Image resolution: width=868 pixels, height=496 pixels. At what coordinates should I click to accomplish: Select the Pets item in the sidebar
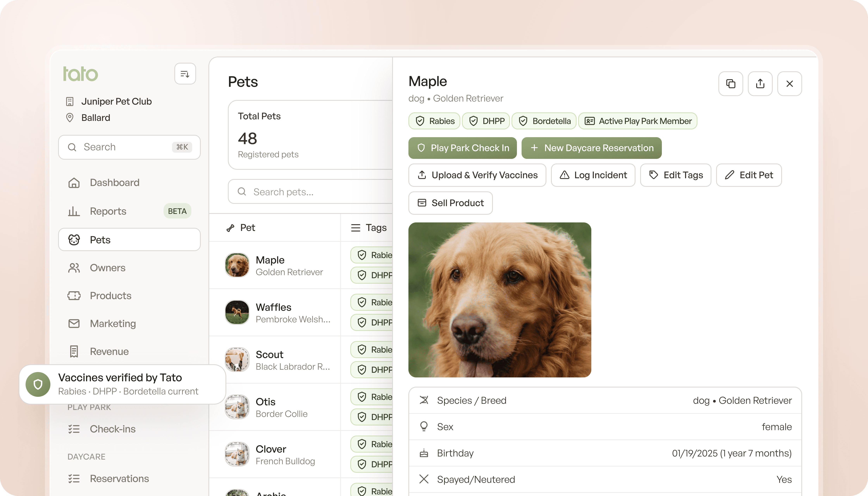(x=129, y=240)
